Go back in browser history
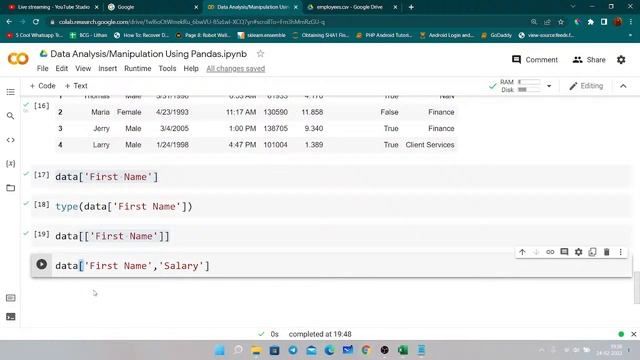 tap(9, 22)
